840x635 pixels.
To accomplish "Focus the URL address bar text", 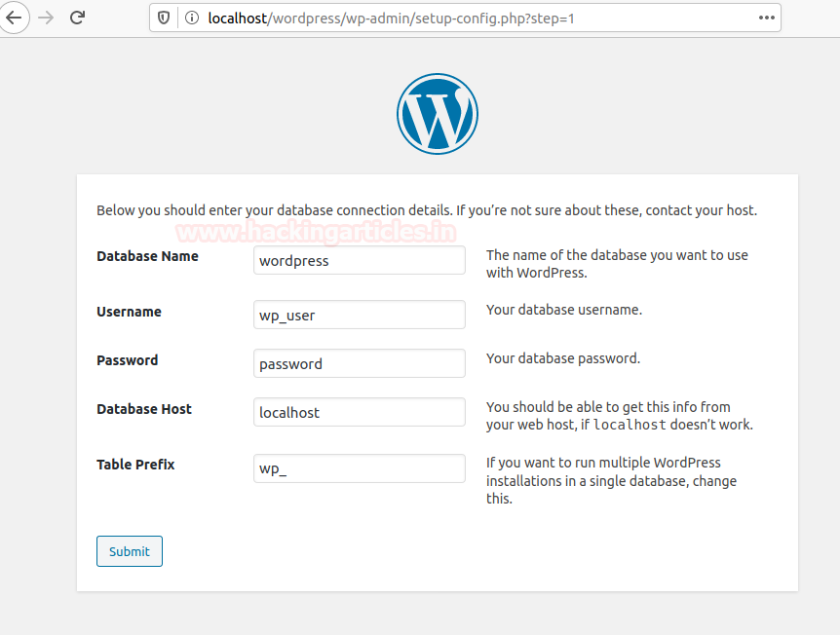I will tap(391, 19).
